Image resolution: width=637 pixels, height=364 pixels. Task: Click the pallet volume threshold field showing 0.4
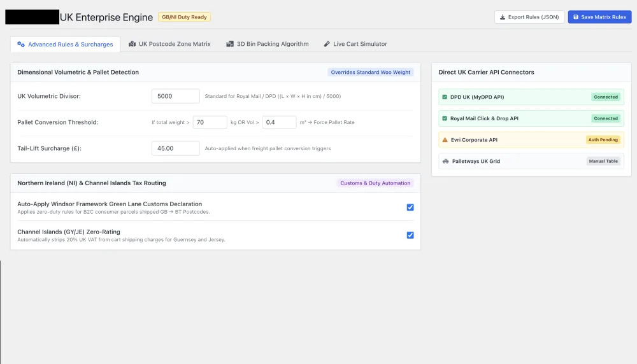point(279,122)
